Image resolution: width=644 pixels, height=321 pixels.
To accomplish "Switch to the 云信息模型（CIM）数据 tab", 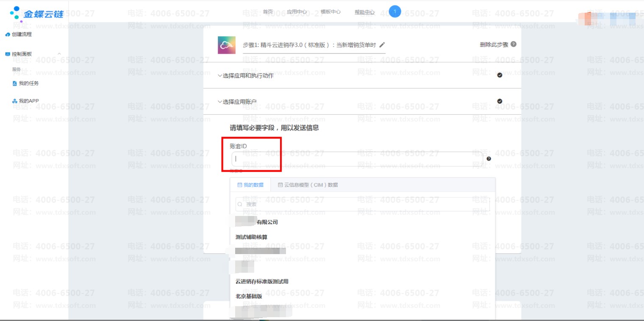I will (x=308, y=185).
